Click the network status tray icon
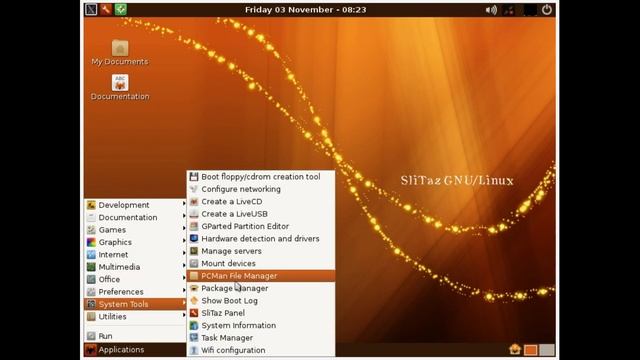The height and width of the screenshot is (360, 640). 509,10
